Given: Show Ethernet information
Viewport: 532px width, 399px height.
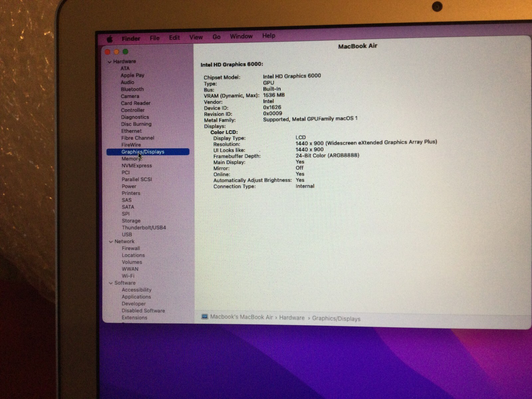Looking at the screenshot, I should (131, 131).
